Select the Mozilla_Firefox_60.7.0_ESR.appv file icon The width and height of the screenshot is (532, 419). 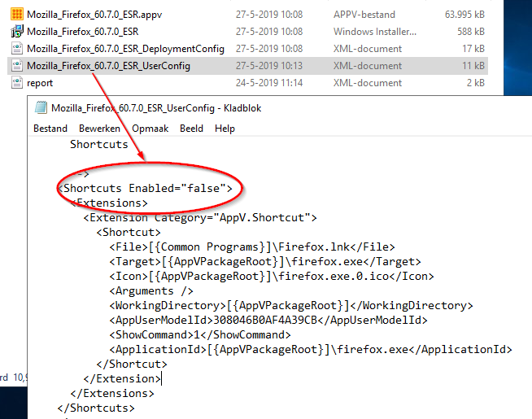click(x=16, y=15)
